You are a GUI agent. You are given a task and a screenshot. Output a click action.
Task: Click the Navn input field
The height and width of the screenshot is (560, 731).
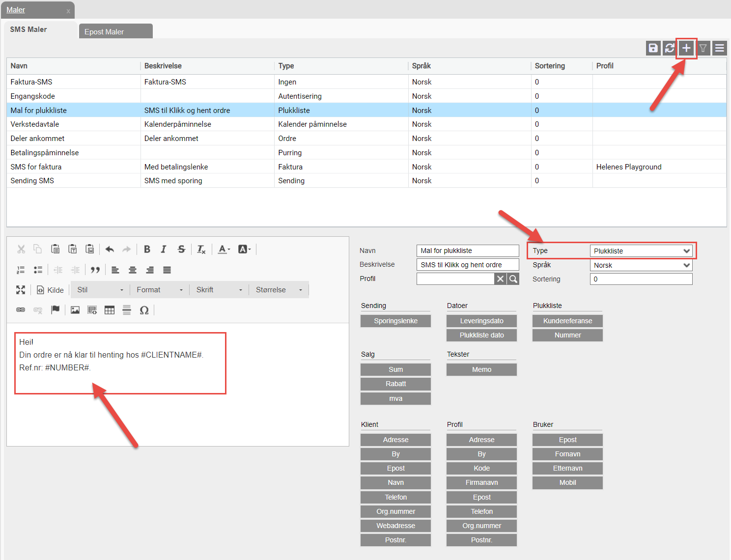click(x=468, y=251)
